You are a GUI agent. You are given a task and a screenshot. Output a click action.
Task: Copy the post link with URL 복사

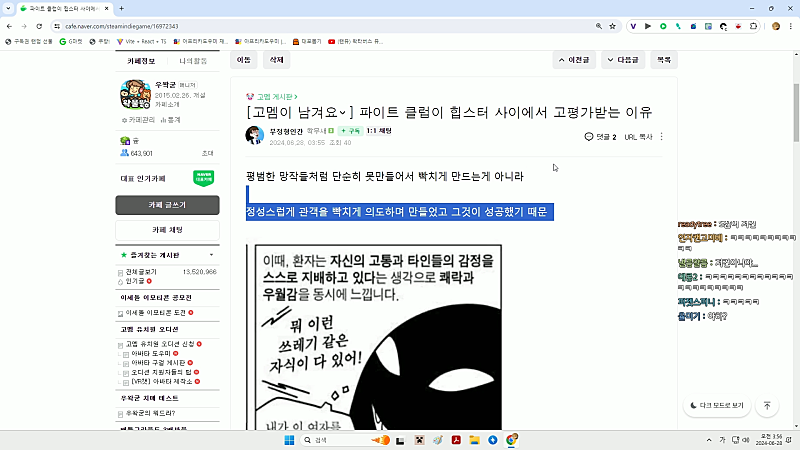click(x=638, y=137)
